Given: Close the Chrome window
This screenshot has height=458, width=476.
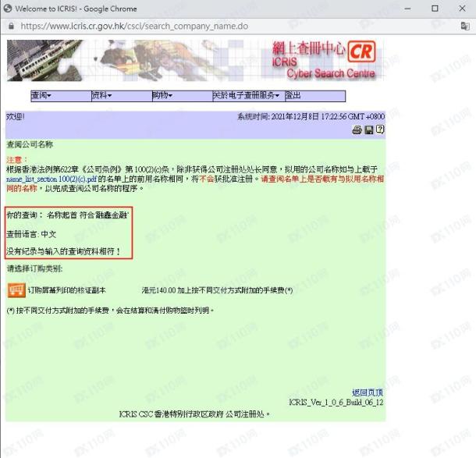Looking at the screenshot, I should [462, 9].
